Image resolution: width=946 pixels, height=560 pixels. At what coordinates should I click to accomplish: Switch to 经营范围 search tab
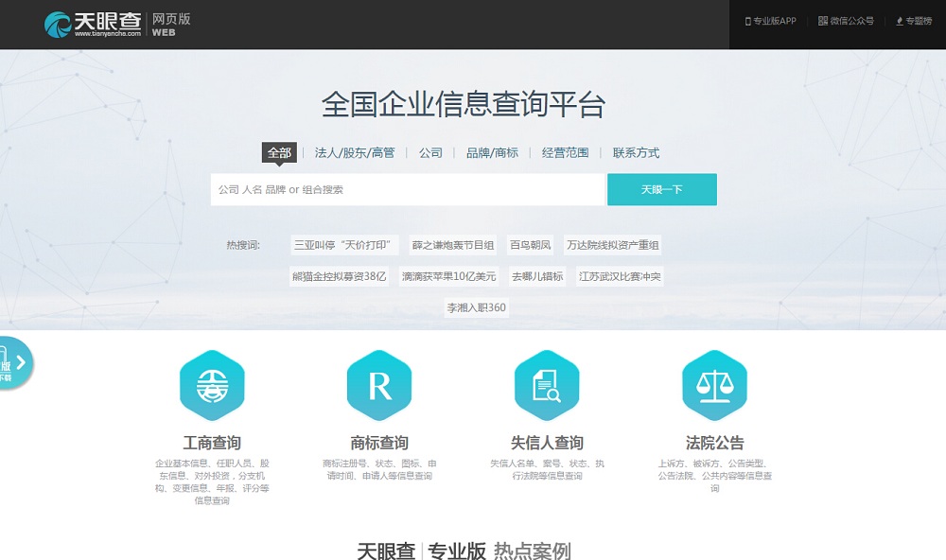[566, 152]
